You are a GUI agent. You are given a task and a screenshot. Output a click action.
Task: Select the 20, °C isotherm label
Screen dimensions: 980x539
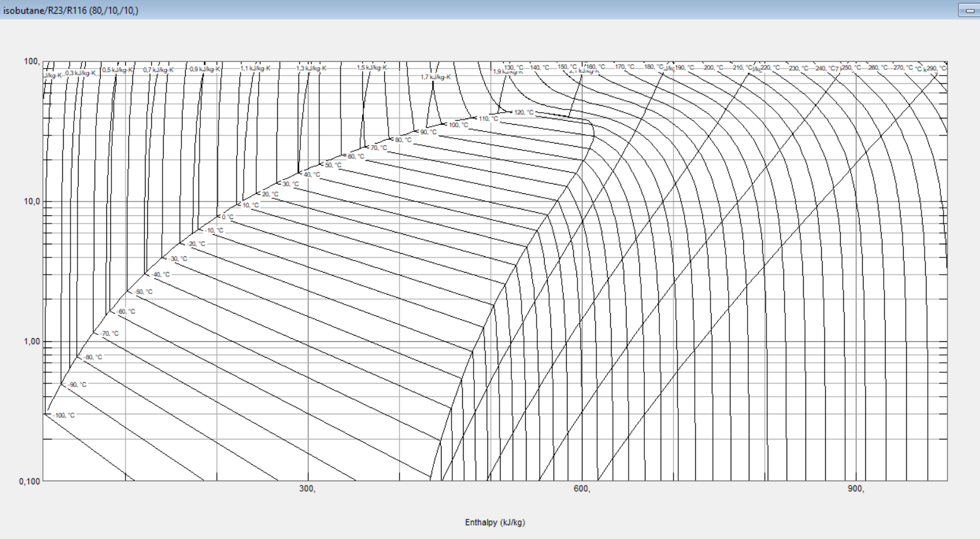270,195
